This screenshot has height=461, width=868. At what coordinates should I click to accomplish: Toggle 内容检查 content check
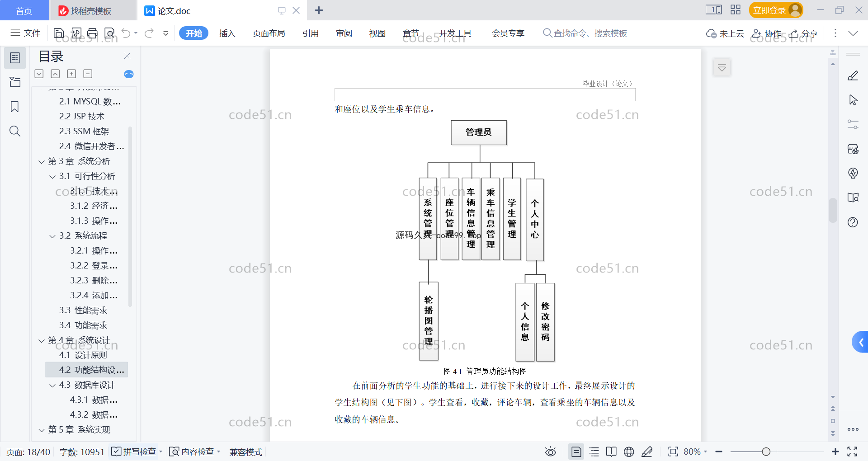194,452
